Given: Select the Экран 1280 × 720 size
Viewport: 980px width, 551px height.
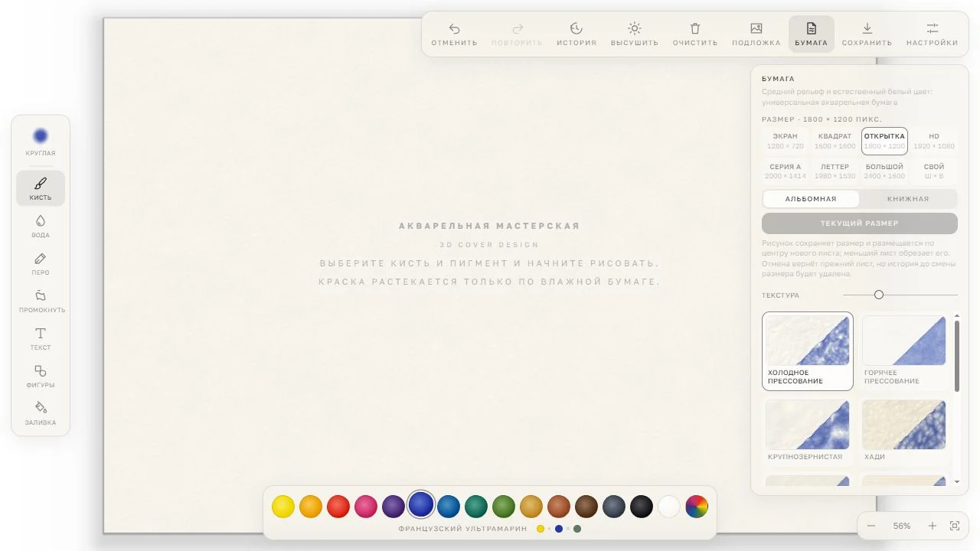Looking at the screenshot, I should tap(786, 141).
